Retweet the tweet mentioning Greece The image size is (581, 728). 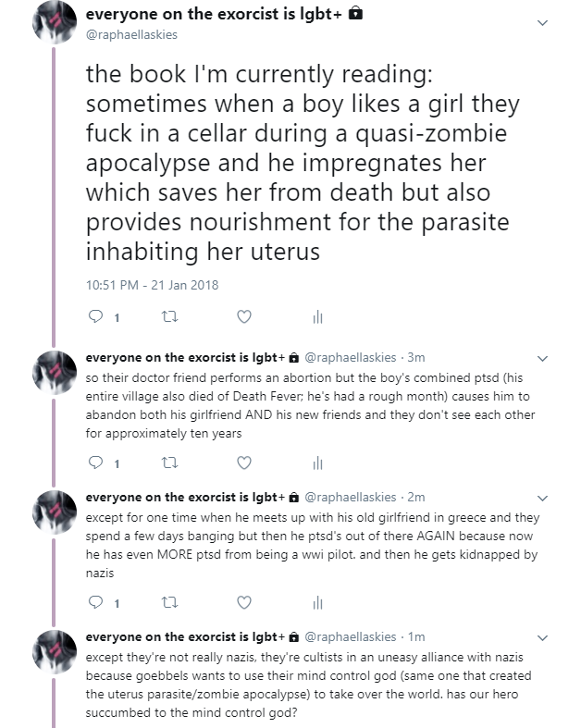[x=167, y=602]
